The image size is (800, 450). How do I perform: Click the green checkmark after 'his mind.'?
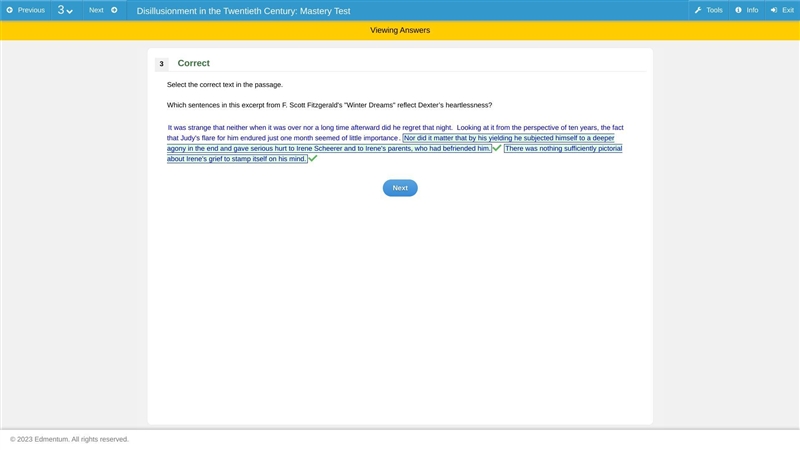click(313, 159)
